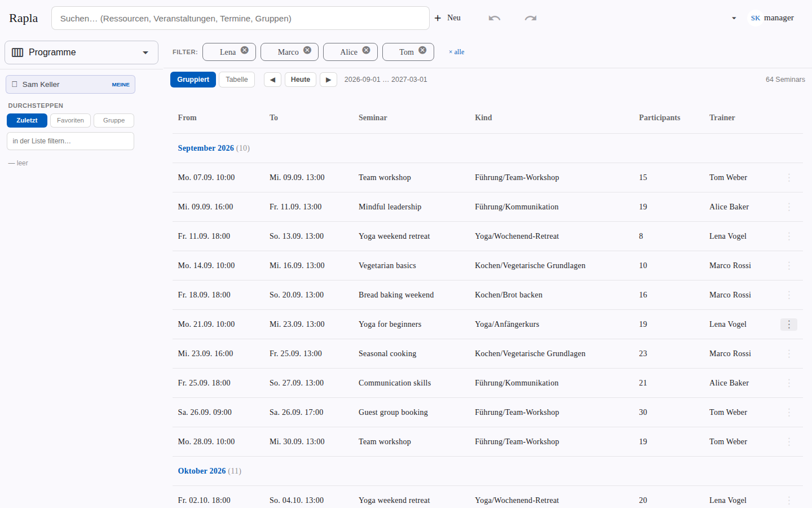Switch to the Gruppiert view
Screen dimensions: 812x508
point(193,80)
